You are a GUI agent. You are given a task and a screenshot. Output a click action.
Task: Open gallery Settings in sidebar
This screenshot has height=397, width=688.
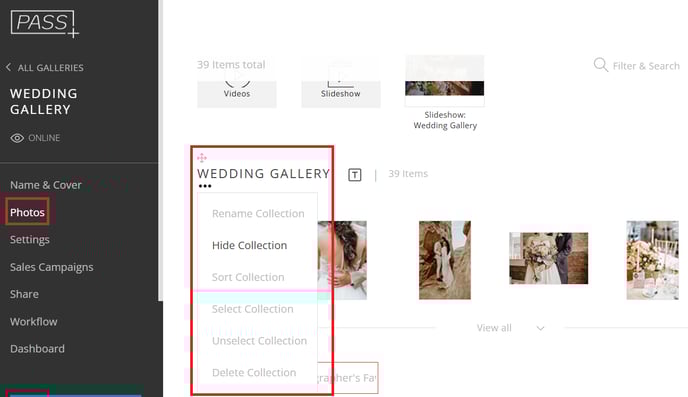pos(30,240)
